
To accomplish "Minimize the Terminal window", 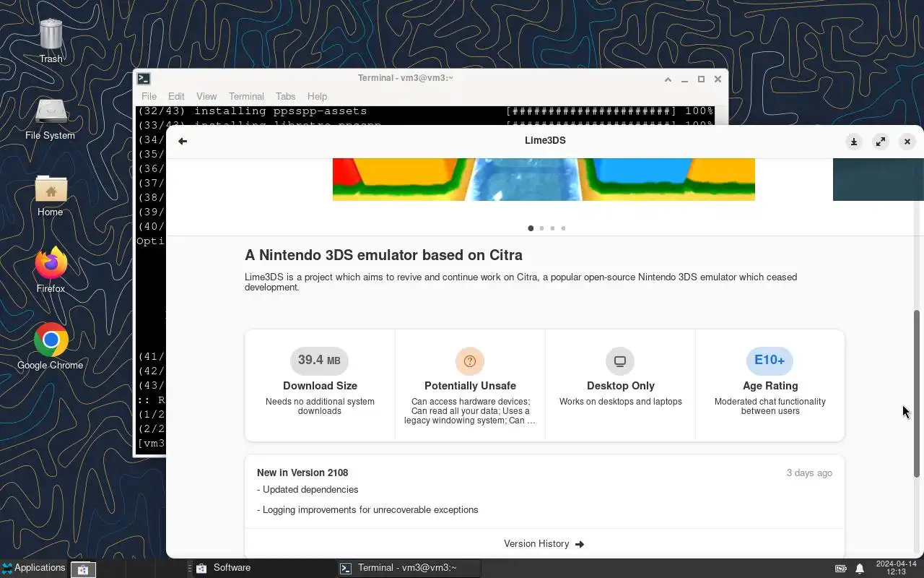I will click(684, 79).
